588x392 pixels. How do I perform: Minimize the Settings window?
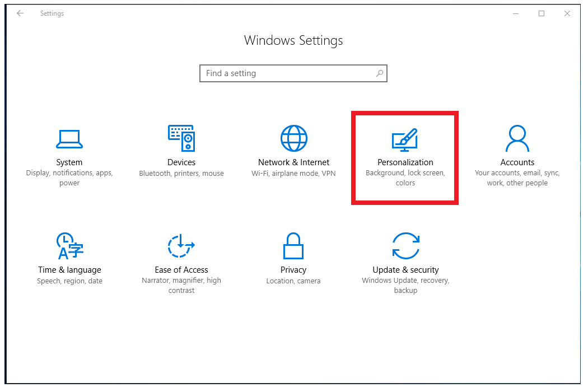[516, 13]
